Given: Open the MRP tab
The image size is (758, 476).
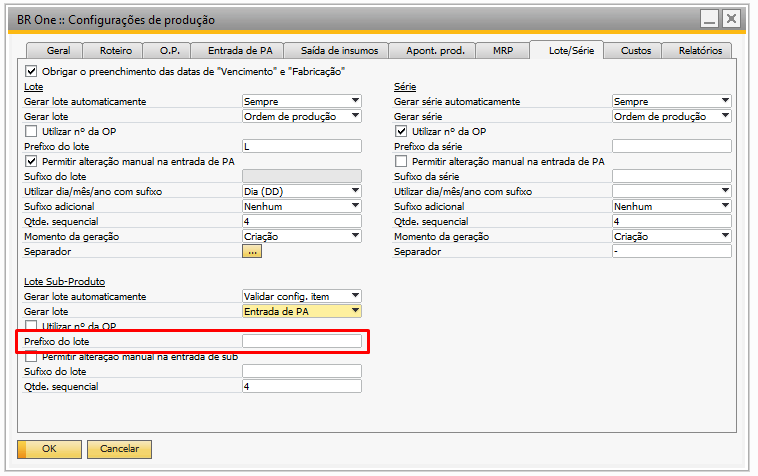Looking at the screenshot, I should (x=503, y=50).
